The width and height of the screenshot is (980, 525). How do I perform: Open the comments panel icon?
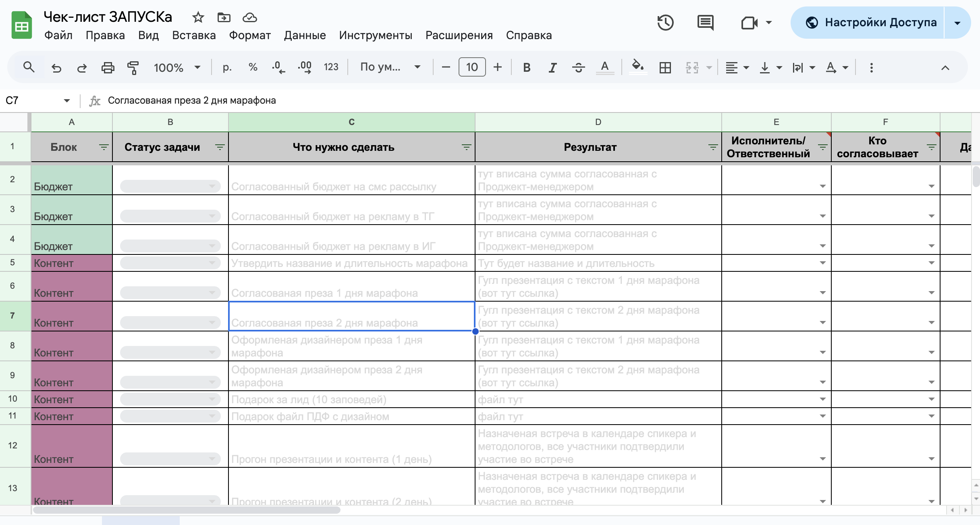705,23
